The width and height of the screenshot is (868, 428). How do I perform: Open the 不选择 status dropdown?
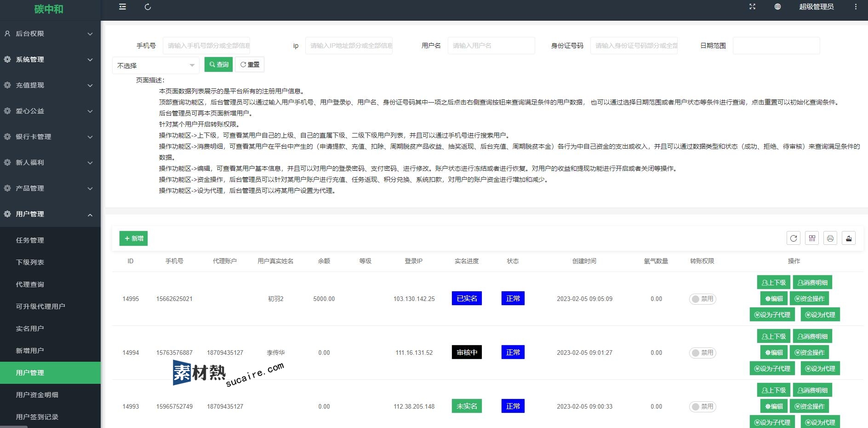(156, 65)
